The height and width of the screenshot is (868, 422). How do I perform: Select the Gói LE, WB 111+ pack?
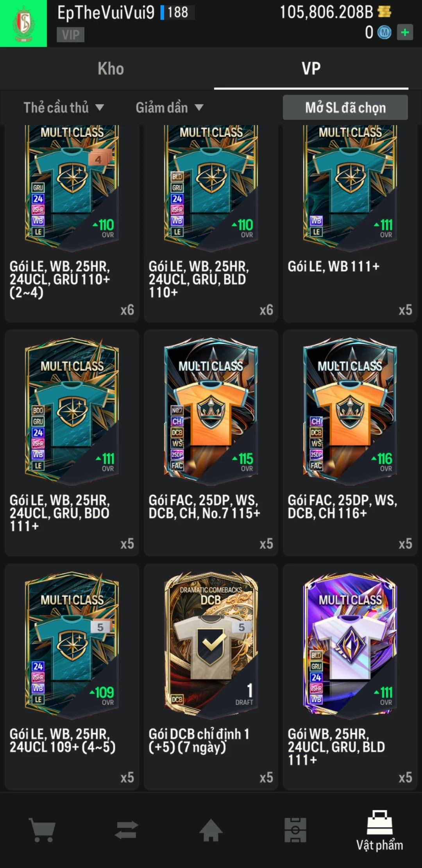click(350, 223)
